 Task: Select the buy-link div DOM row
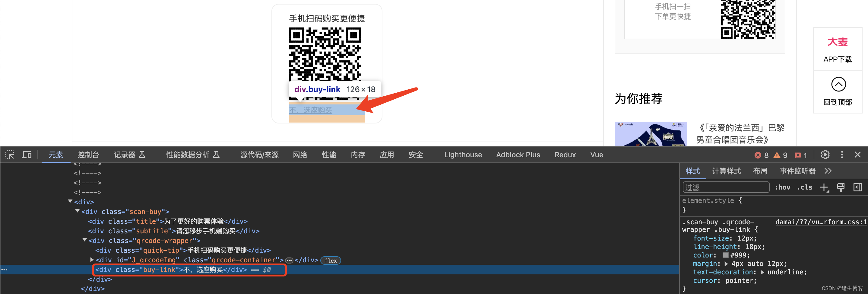pos(340,270)
